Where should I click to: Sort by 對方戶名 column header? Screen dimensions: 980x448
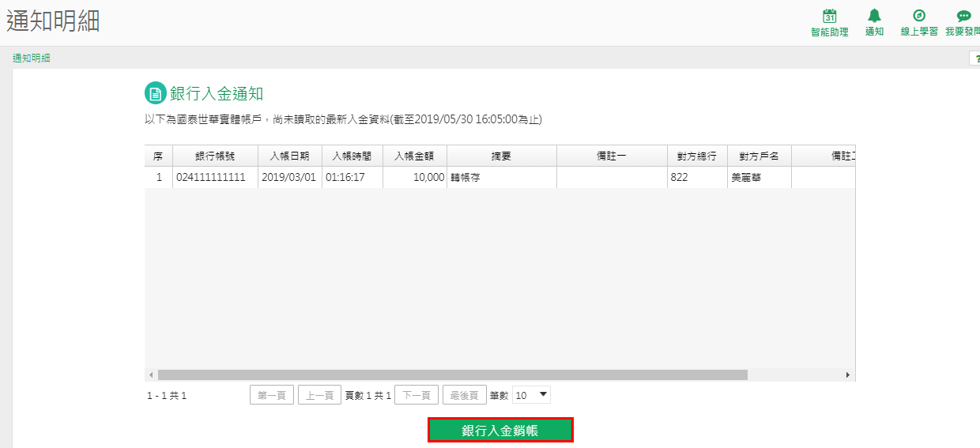click(759, 156)
